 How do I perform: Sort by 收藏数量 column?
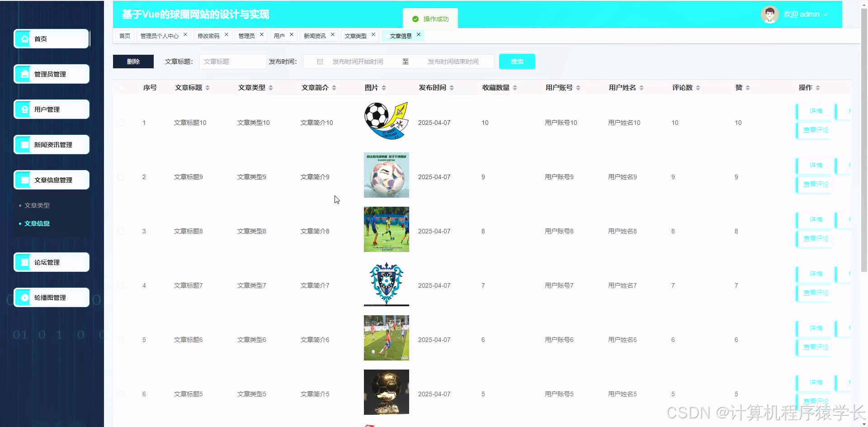click(x=515, y=88)
